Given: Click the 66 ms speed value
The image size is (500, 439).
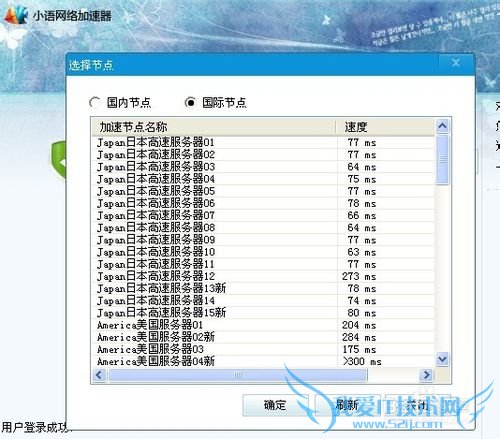Looking at the screenshot, I should tap(362, 216).
